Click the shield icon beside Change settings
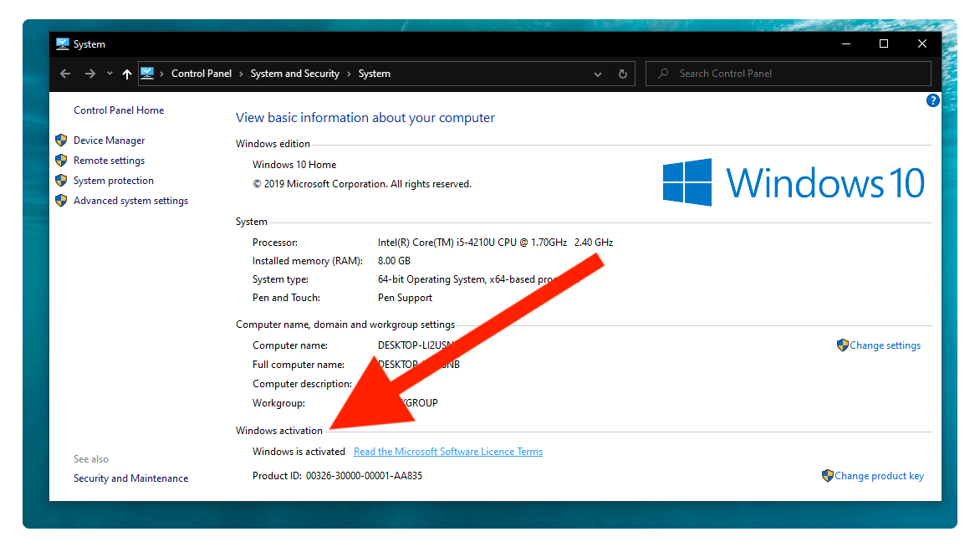The height and width of the screenshot is (547, 980). [843, 345]
